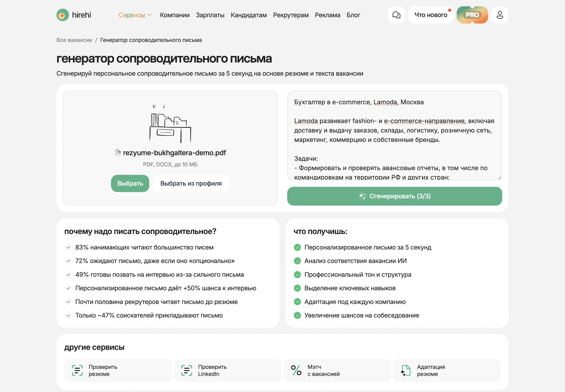This screenshot has height=392, width=565.
Task: Click check mark beside 72% ожидают письмо
Action: [68, 261]
